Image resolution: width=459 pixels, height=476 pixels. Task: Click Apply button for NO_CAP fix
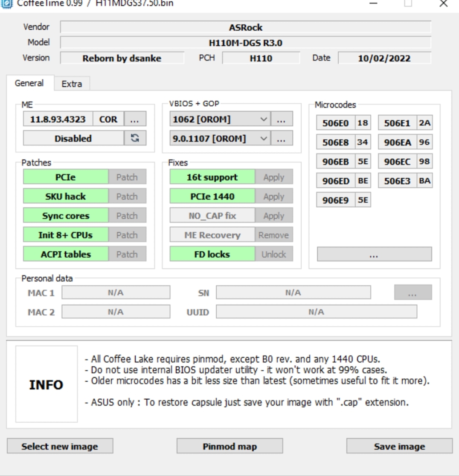coord(274,215)
